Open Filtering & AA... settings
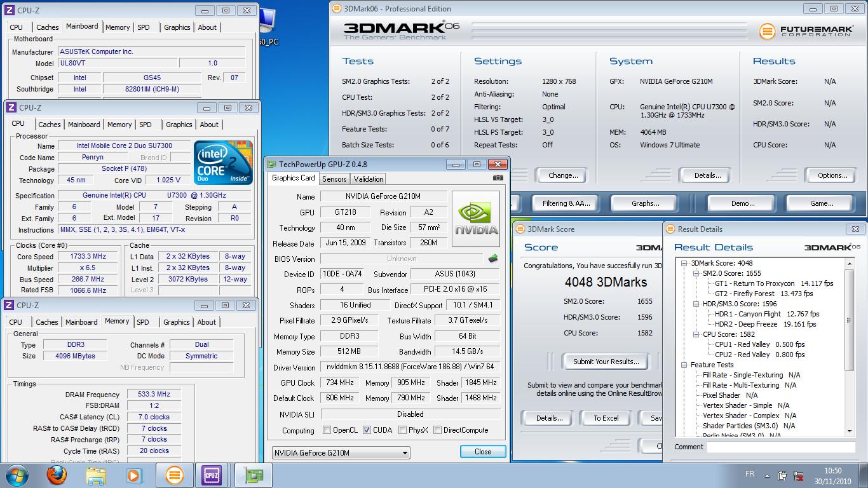Image resolution: width=868 pixels, height=488 pixels. point(566,203)
